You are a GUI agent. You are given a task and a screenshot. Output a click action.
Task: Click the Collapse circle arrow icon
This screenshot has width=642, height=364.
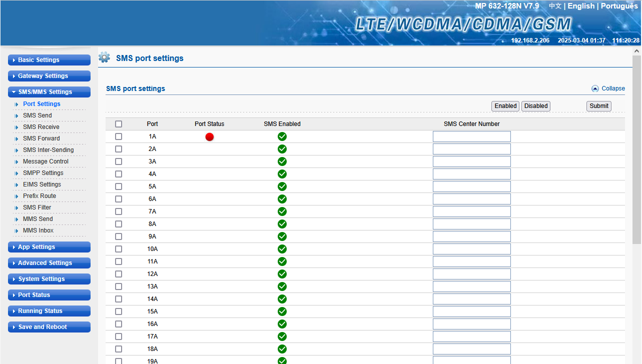pyautogui.click(x=595, y=88)
